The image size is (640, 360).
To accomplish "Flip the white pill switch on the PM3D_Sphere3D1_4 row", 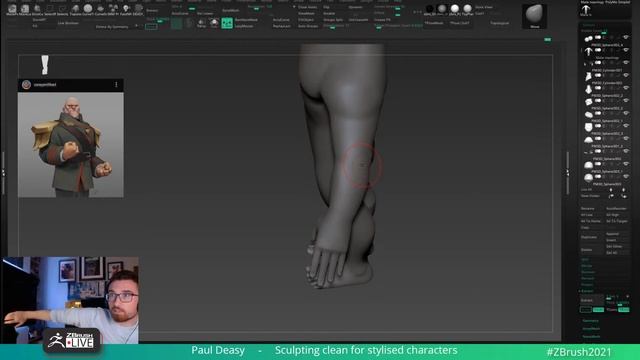I will [598, 38].
